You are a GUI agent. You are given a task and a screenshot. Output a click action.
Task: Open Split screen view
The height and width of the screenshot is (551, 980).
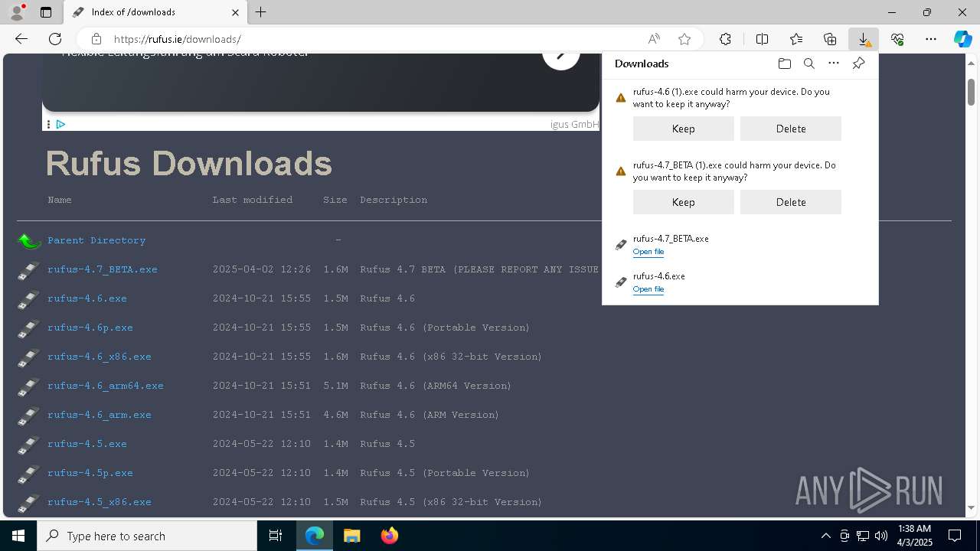pos(762,39)
